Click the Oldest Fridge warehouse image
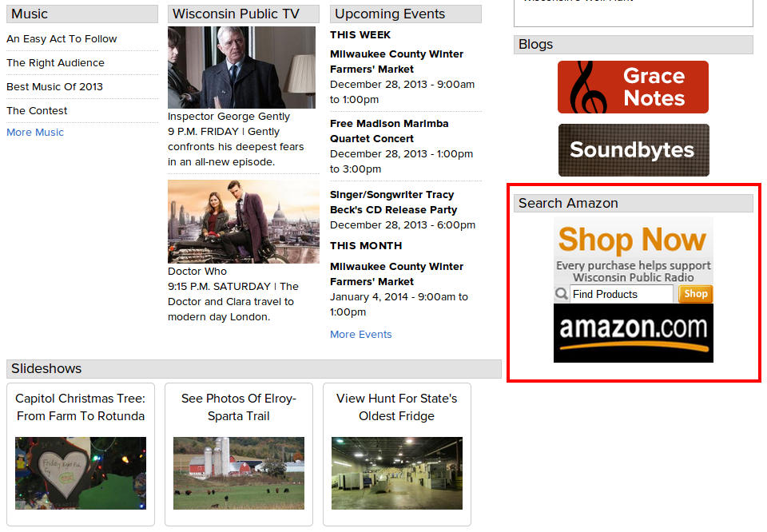Screen dimensions: 767x532 [x=397, y=474]
